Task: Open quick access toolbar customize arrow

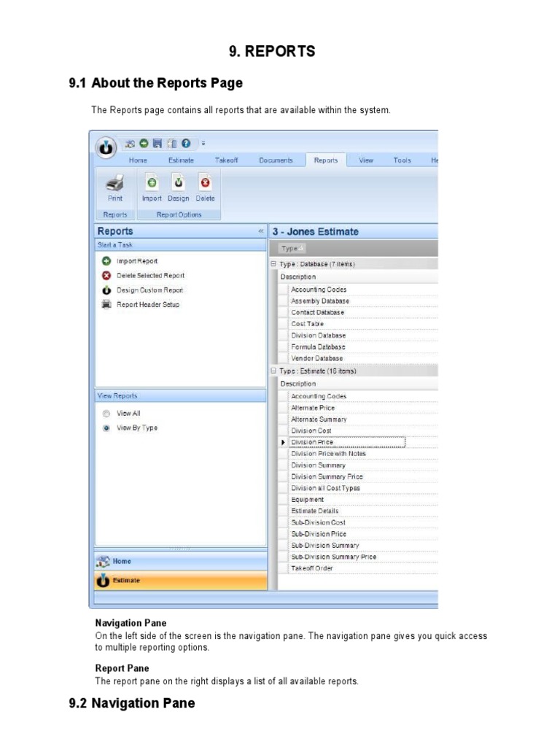Action: (203, 143)
